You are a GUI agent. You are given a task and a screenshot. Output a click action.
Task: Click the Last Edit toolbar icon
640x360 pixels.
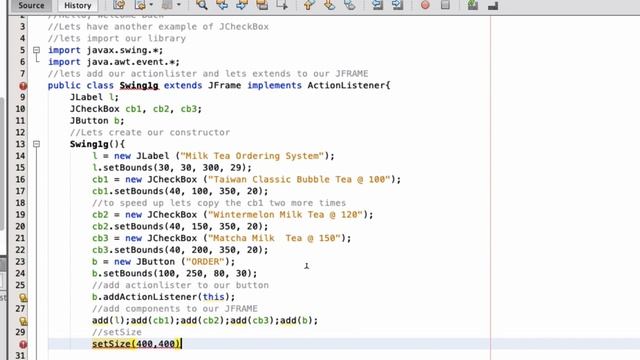click(119, 5)
